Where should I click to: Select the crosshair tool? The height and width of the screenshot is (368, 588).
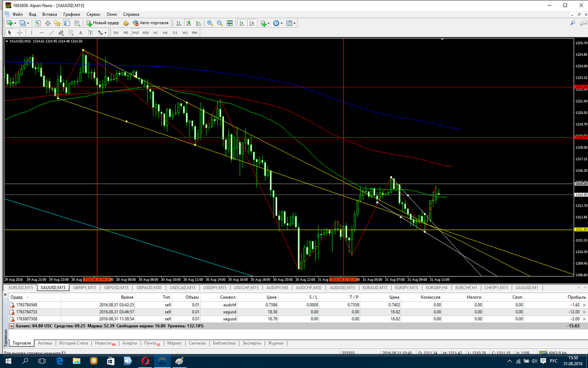click(20, 32)
